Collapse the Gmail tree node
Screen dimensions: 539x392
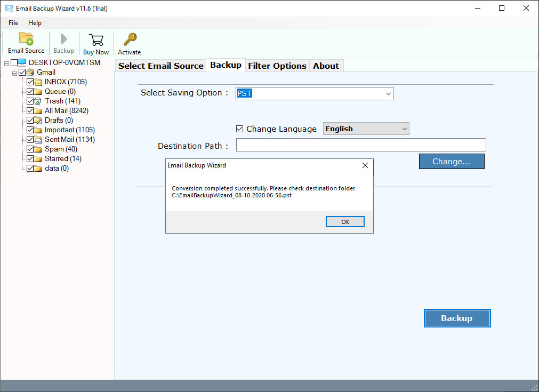14,73
